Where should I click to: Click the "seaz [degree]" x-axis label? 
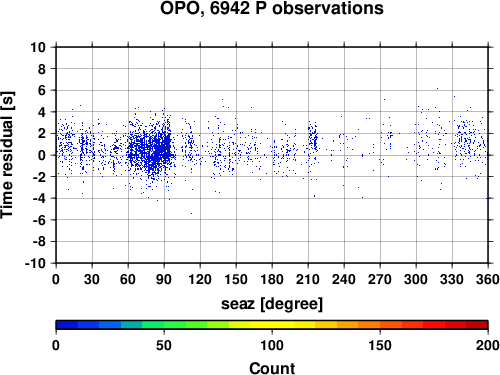pos(272,304)
